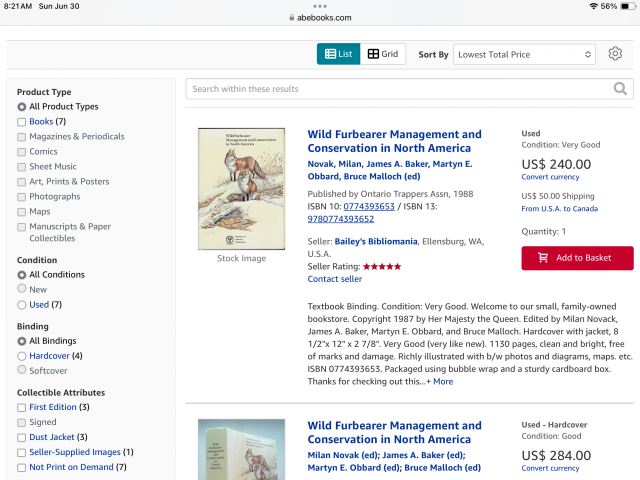Select the Used condition radio button
This screenshot has height=480, width=640.
pyautogui.click(x=22, y=304)
